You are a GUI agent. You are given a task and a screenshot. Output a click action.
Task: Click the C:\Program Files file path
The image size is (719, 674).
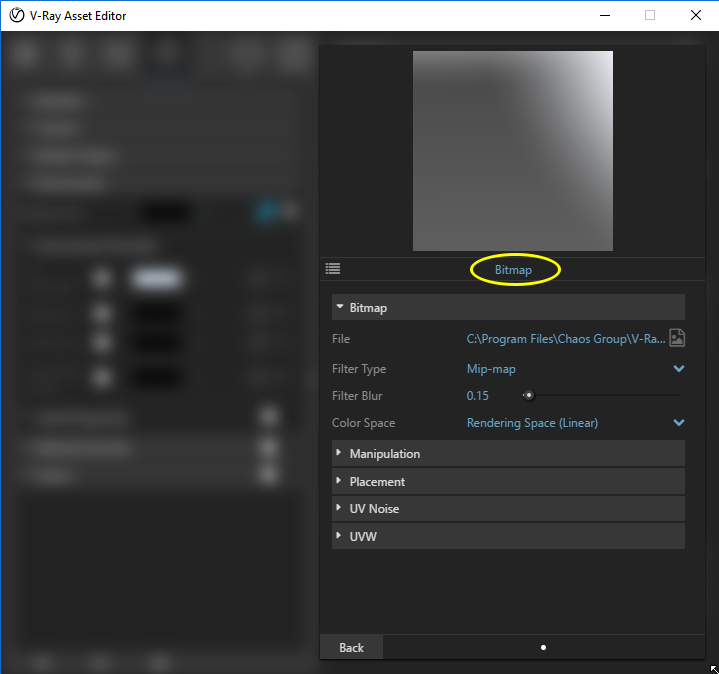click(566, 339)
